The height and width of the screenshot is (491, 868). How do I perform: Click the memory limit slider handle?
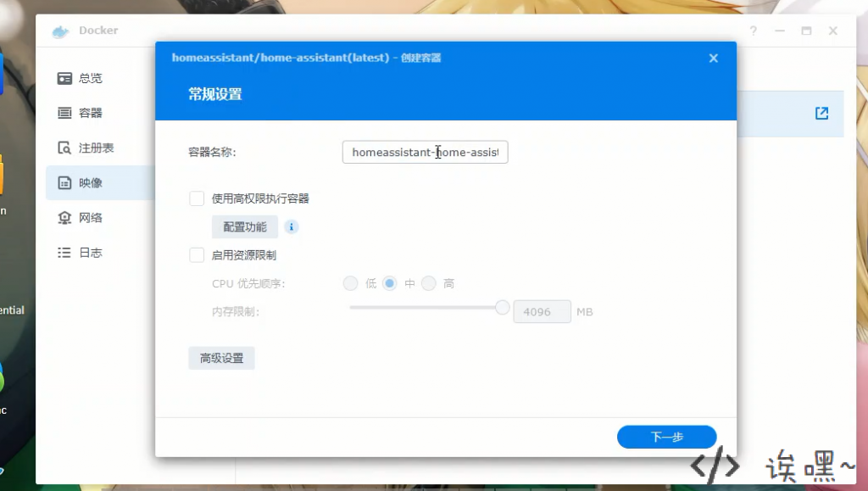pyautogui.click(x=502, y=307)
